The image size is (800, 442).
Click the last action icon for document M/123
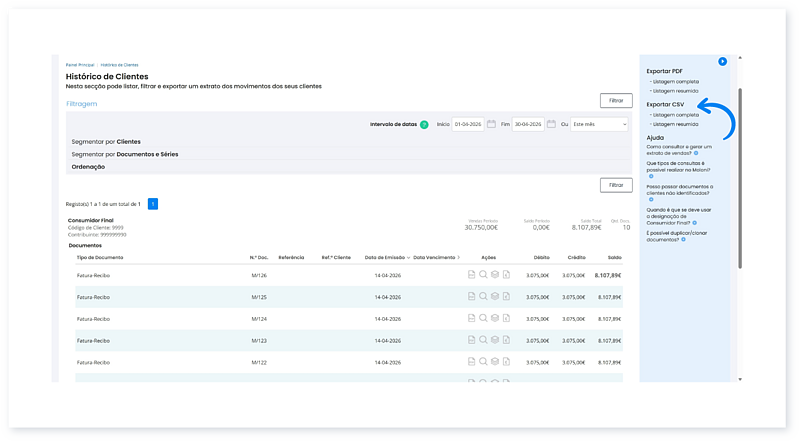(x=506, y=340)
